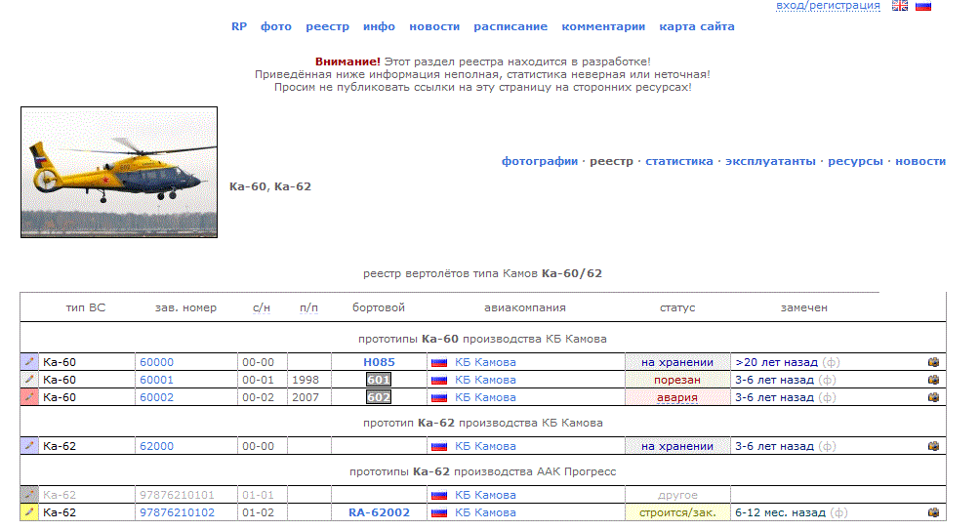The width and height of the screenshot is (980, 530).
Task: Open КБ Камова link in the 62000 row
Action: tap(486, 446)
